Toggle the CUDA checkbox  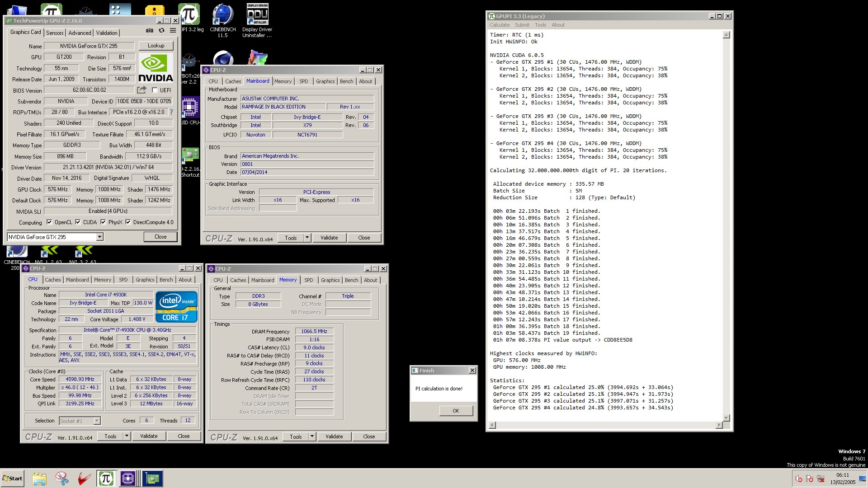(78, 222)
